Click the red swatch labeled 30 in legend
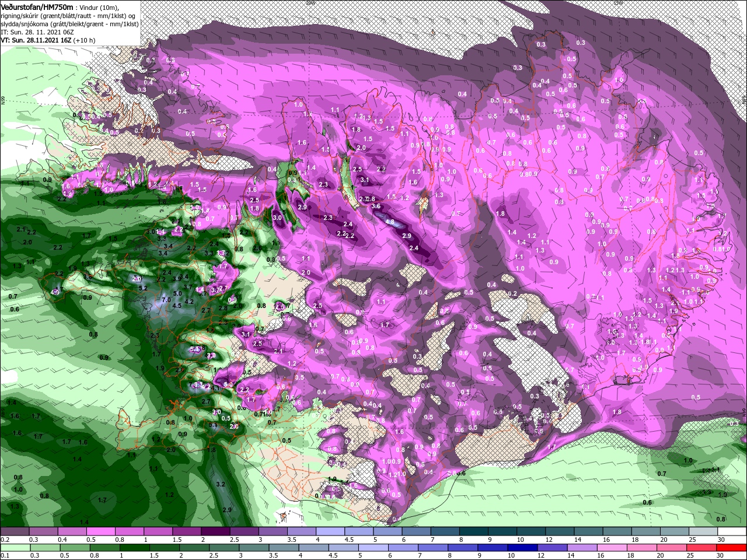 (732, 547)
